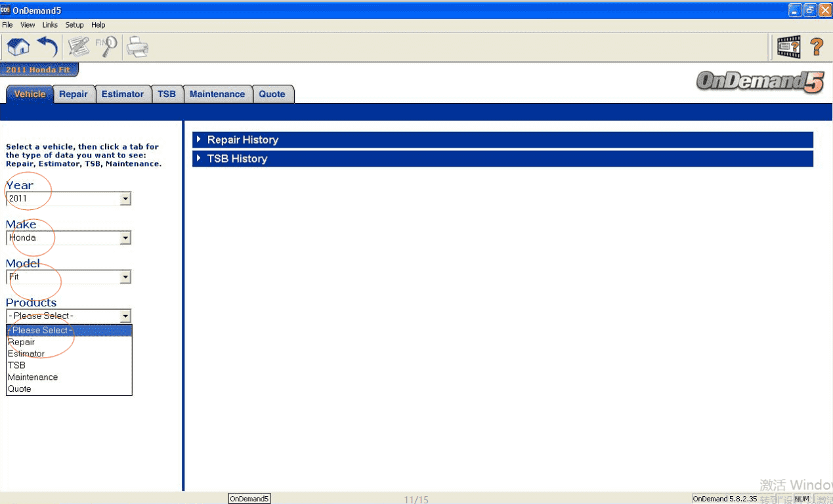Go to the Home icon in toolbar

(x=18, y=47)
